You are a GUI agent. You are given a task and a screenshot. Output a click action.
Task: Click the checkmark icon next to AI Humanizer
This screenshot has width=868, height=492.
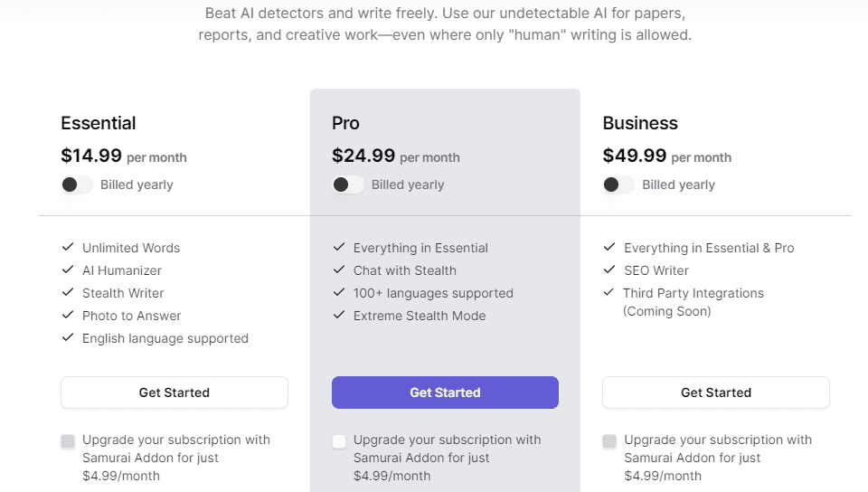pos(68,270)
